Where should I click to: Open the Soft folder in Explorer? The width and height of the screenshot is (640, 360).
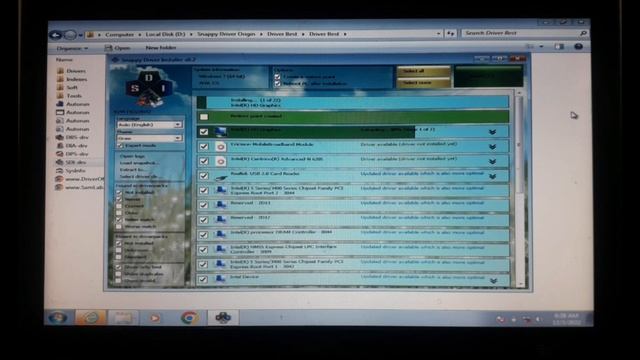point(67,87)
